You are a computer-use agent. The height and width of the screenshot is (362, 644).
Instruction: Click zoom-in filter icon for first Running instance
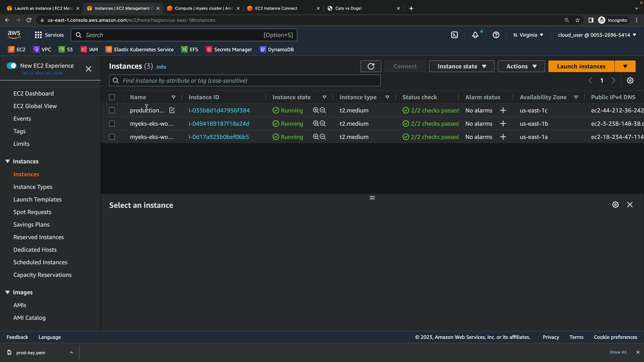coord(316,110)
